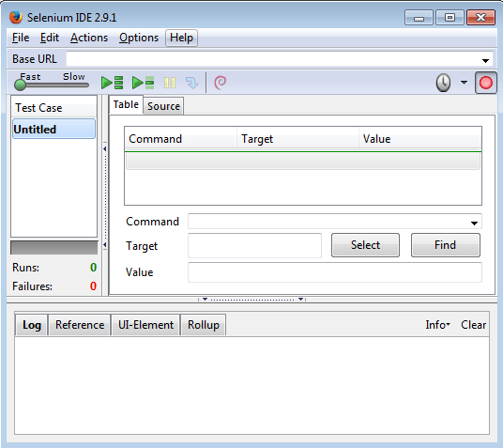Pause or resume test playback
Image resolution: width=503 pixels, height=448 pixels.
click(x=170, y=83)
